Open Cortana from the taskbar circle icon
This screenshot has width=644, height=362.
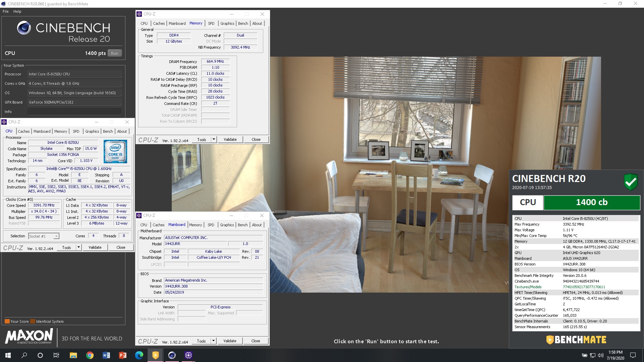coord(40,355)
